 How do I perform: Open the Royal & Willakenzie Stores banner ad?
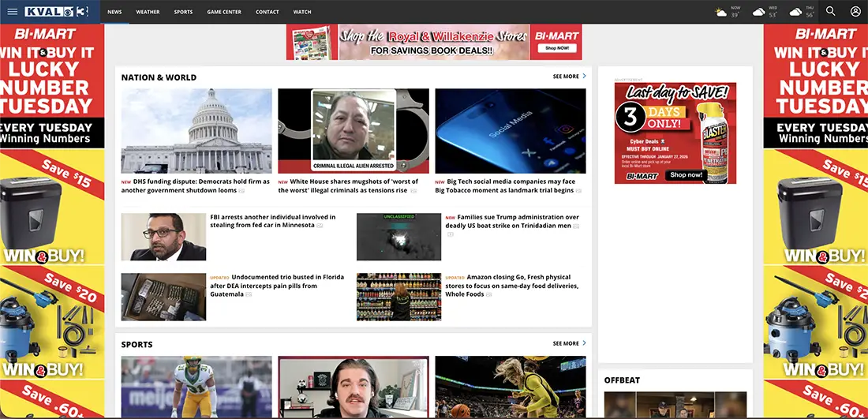tap(434, 42)
